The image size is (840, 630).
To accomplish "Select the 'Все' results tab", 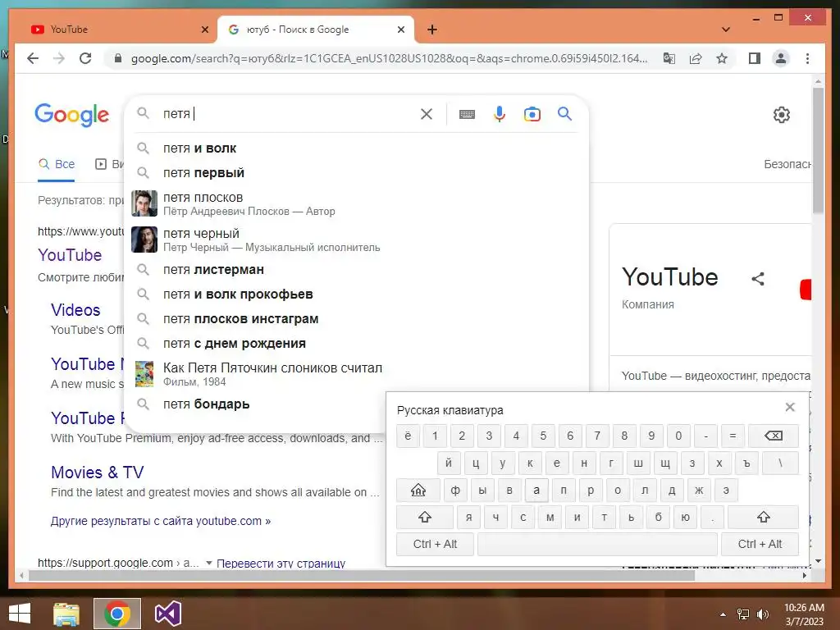I will [57, 164].
